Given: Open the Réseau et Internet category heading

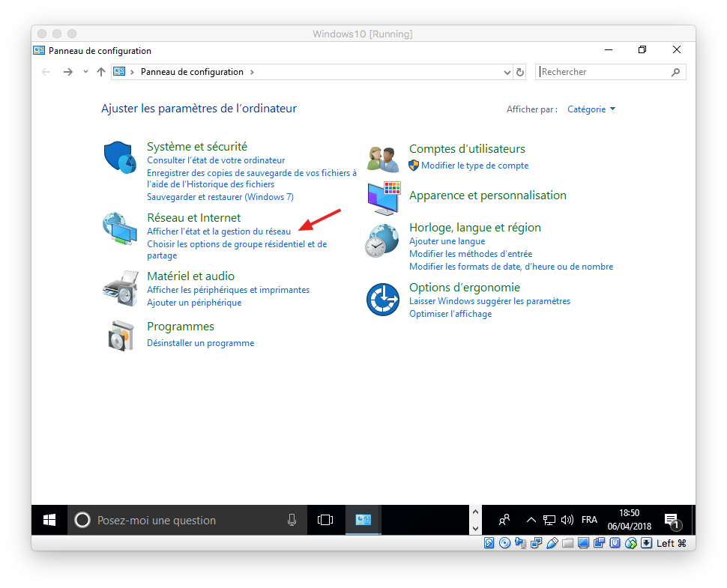Looking at the screenshot, I should coord(194,218).
